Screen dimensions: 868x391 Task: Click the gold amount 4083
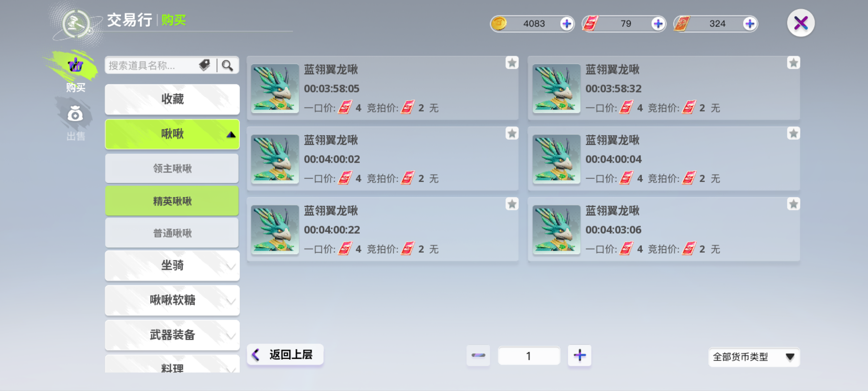(534, 24)
